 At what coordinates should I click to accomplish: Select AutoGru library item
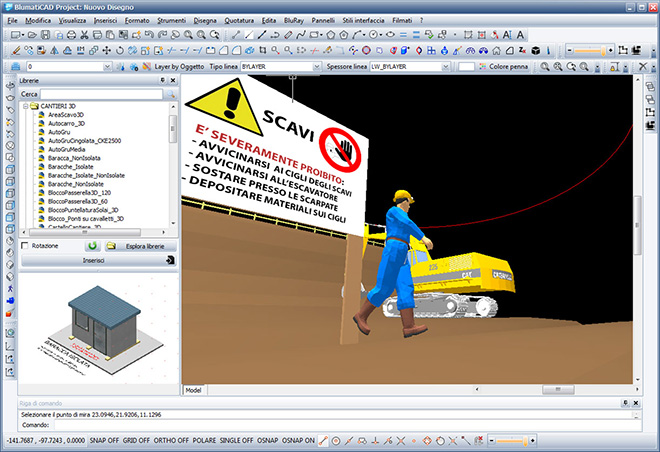pos(61,132)
